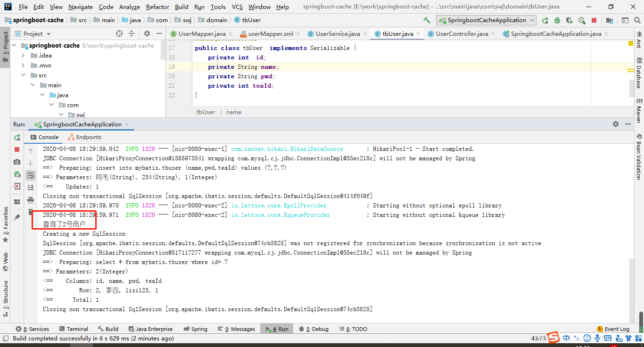The width and height of the screenshot is (644, 347).
Task: Run SpringbootCacheApplication from the top toolbar
Action: [545, 20]
